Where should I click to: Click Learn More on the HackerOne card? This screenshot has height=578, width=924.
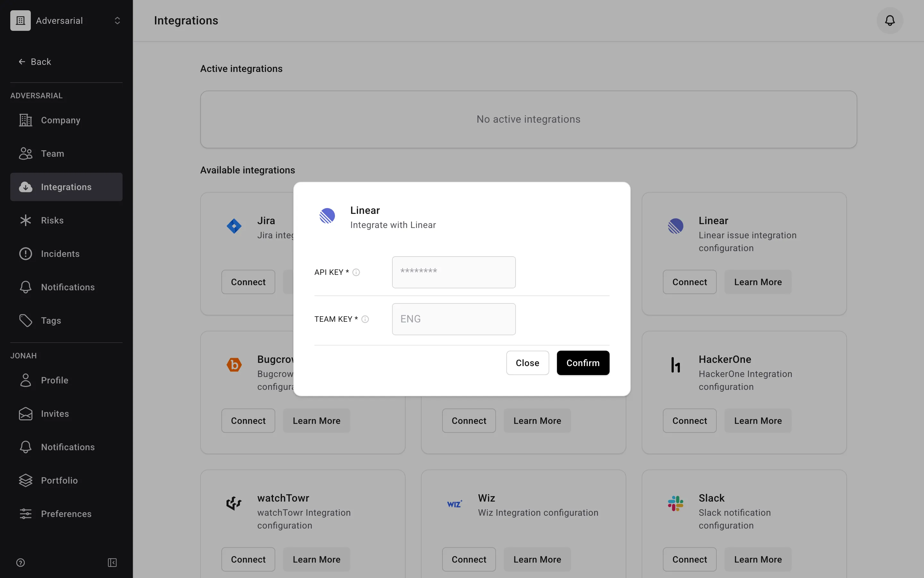[x=758, y=421]
